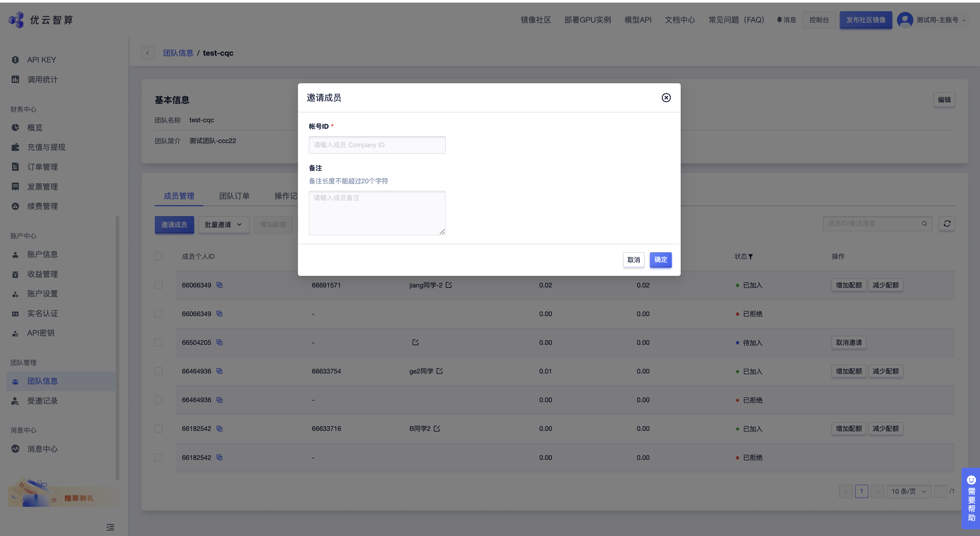This screenshot has height=536, width=980.
Task: Open 受邀记录 in the sidebar
Action: pos(42,401)
